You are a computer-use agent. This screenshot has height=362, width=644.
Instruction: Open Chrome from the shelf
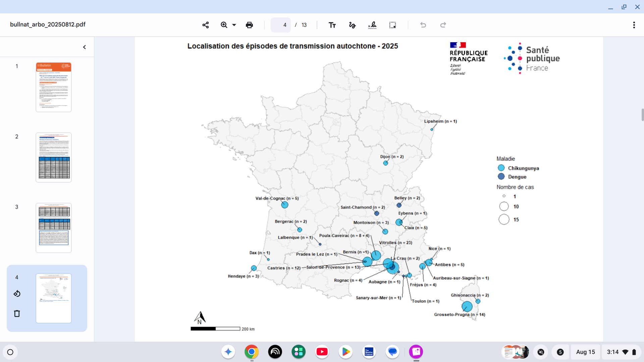tap(252, 352)
